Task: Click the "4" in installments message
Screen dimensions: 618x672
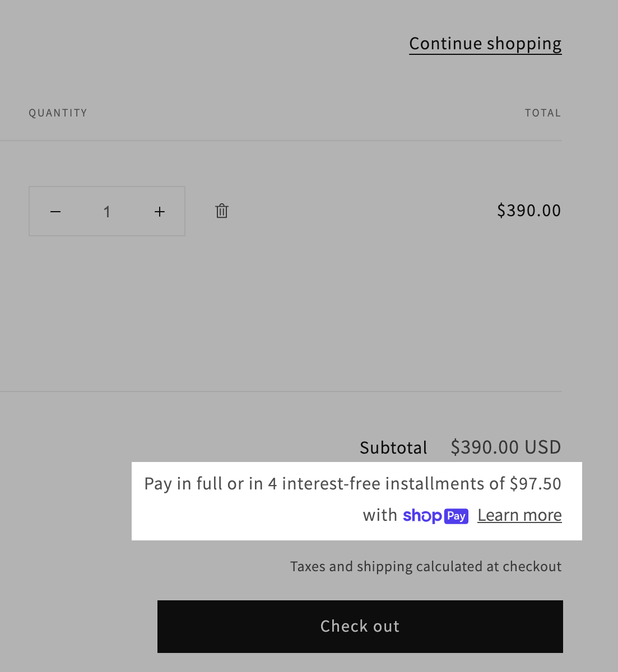Action: pos(272,483)
